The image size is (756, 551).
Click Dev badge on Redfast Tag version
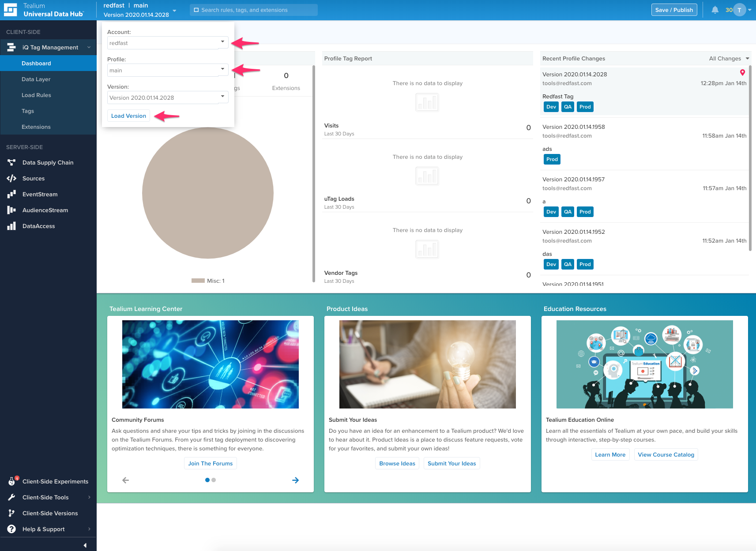[551, 107]
